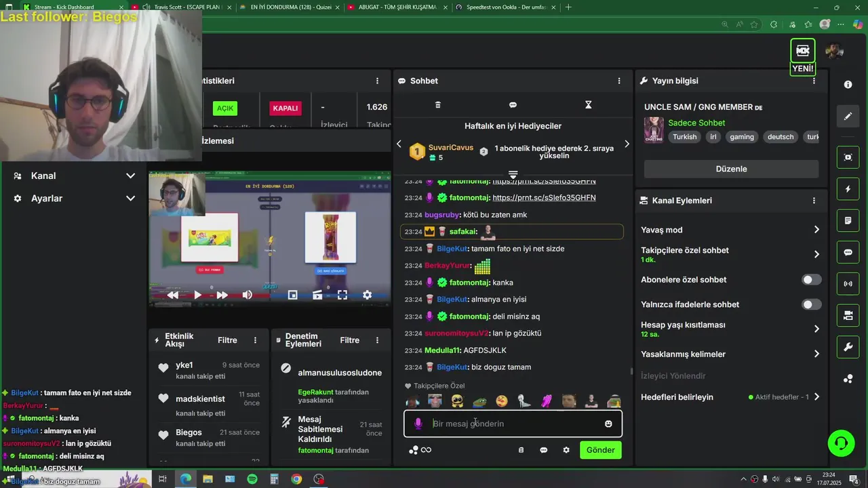Open fatomontaj's prnt.sc link in chat
The image size is (868, 488).
point(544,198)
